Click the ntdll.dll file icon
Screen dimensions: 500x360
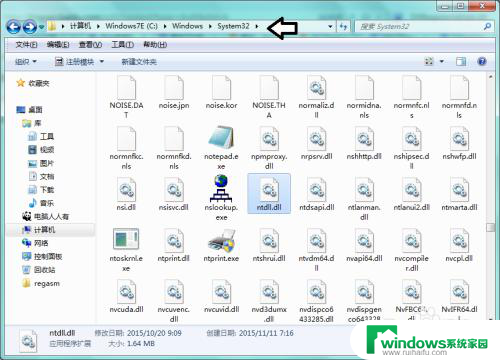(x=269, y=189)
